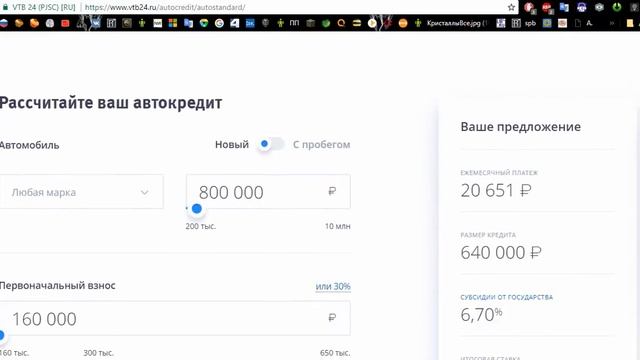Open the Google Translate extension icon
This screenshot has height=360, width=640.
tap(564, 7)
